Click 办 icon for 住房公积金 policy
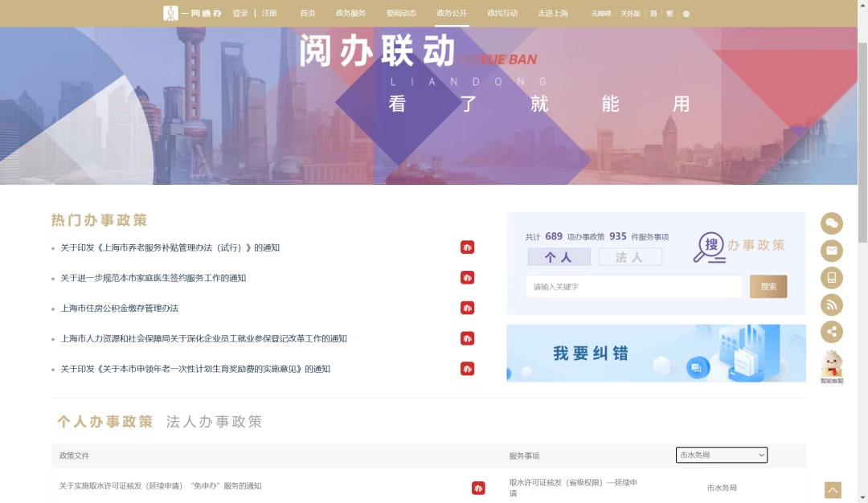 (x=467, y=308)
